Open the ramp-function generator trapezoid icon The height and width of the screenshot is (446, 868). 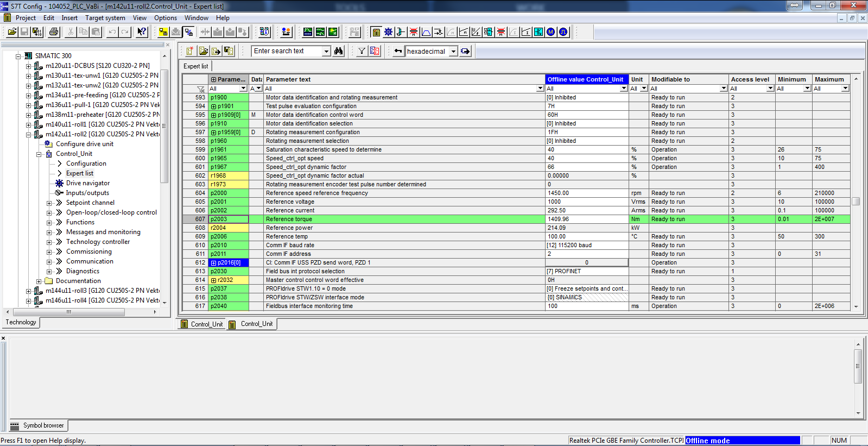point(426,32)
